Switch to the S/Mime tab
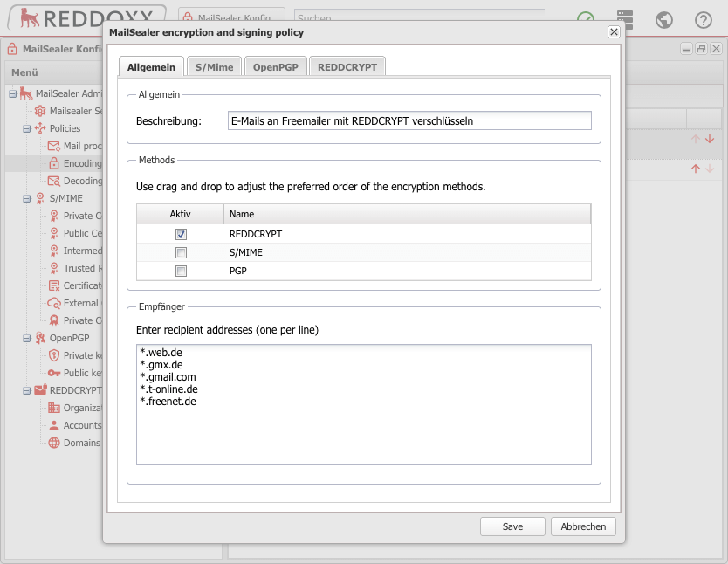 coord(214,67)
